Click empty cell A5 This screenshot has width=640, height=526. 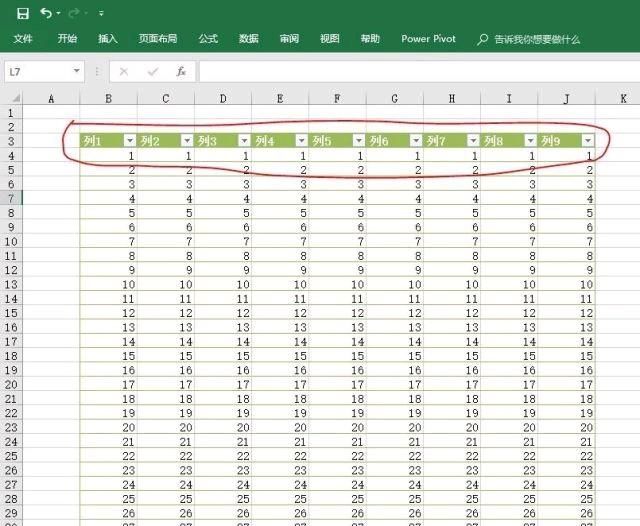pyautogui.click(x=51, y=170)
